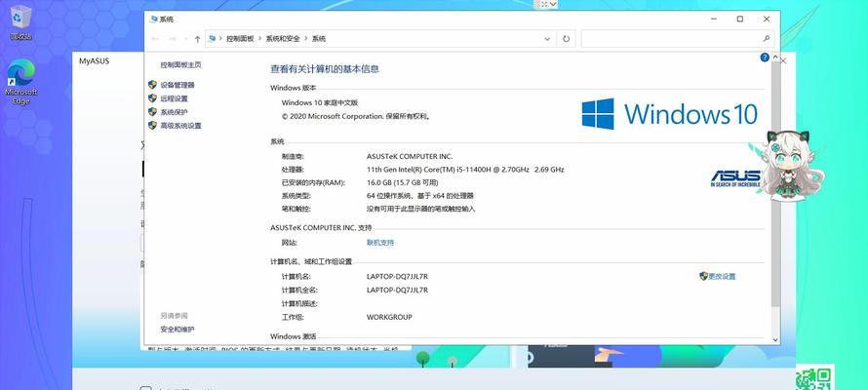The height and width of the screenshot is (390, 868).
Task: Go back with the navigation arrow
Action: pos(155,39)
